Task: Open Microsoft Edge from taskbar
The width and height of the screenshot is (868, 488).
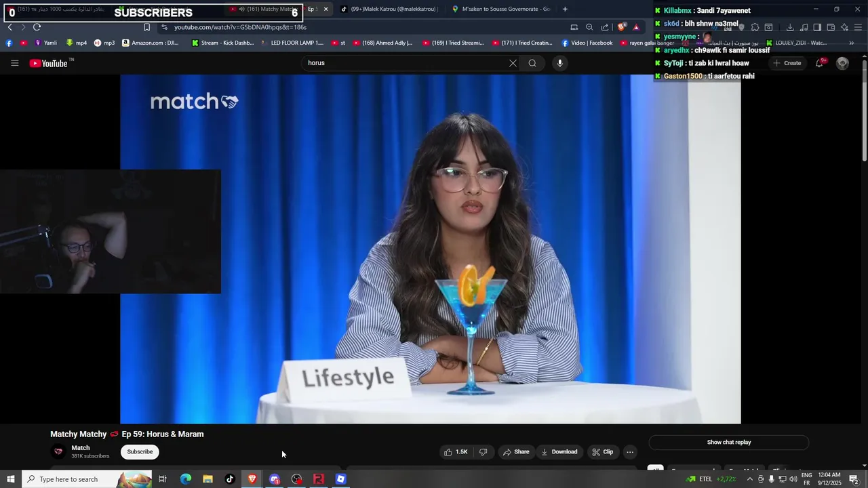Action: (185, 479)
